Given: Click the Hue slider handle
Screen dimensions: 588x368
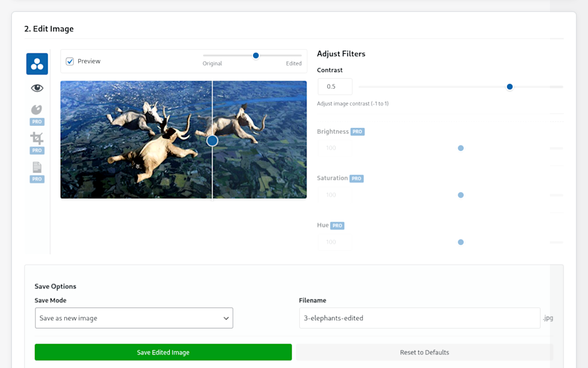Looking at the screenshot, I should [461, 242].
